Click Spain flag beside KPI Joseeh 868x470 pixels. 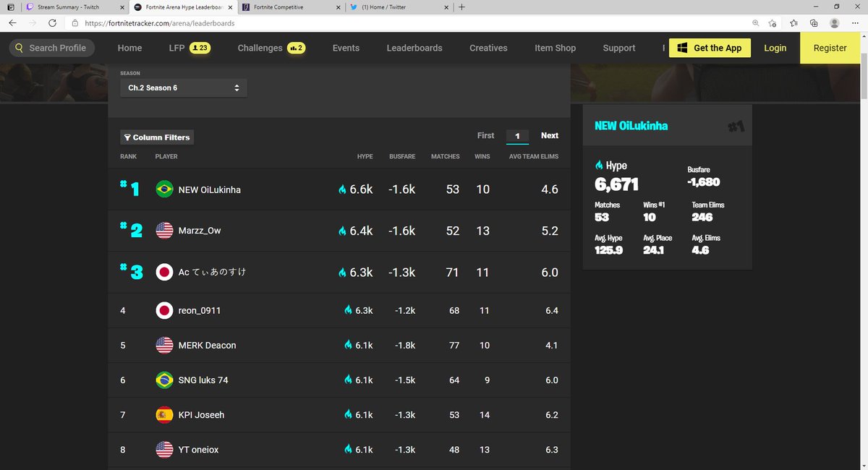tap(165, 415)
